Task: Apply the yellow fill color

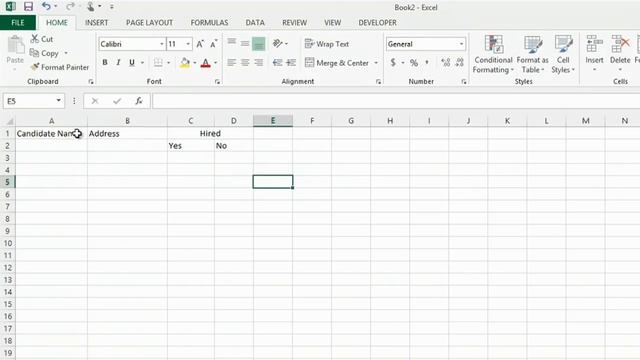Action: [x=184, y=62]
